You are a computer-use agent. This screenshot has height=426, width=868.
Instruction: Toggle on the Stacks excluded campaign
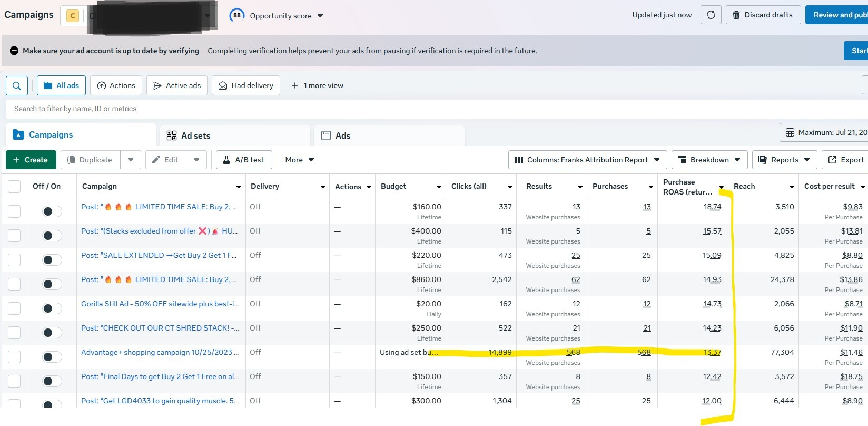[x=52, y=236]
